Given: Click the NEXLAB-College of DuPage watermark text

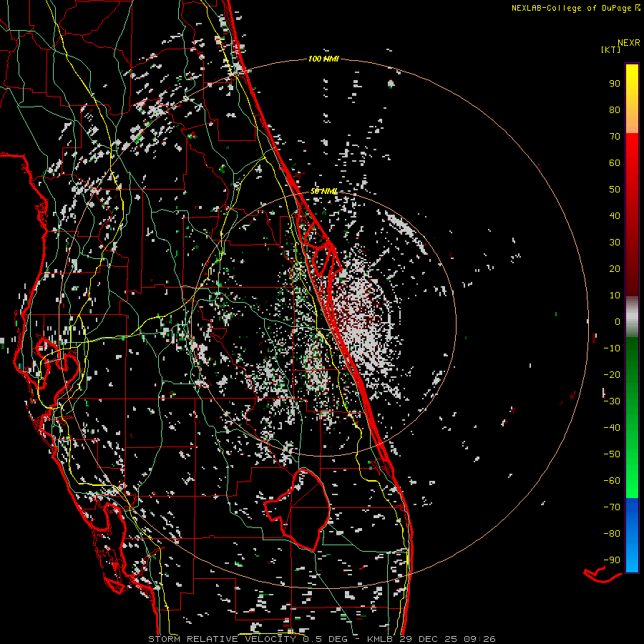Looking at the screenshot, I should [x=570, y=8].
